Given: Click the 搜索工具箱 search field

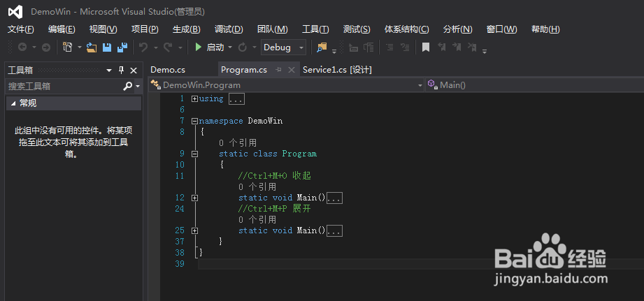Looking at the screenshot, I should point(63,86).
